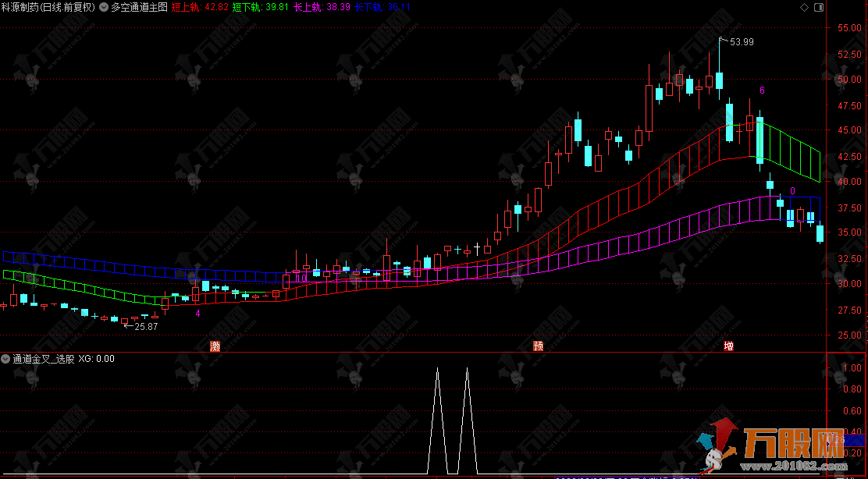Click the 多空通道主图 indicator name
The image size is (868, 479).
(x=139, y=8)
